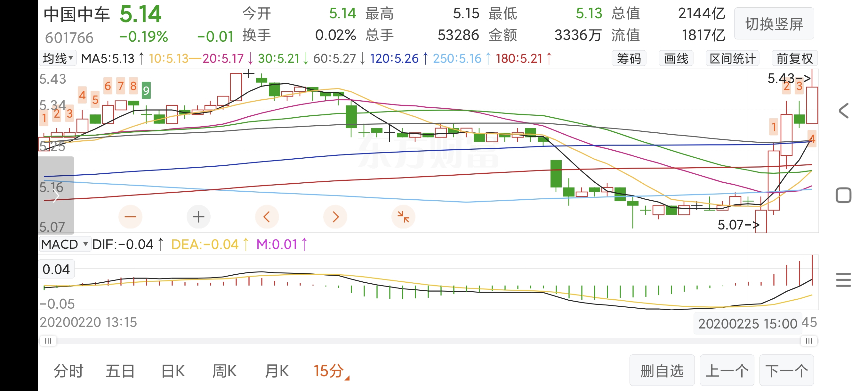The image size is (868, 391).
Task: Grab the right timeline range handle
Action: point(809,341)
